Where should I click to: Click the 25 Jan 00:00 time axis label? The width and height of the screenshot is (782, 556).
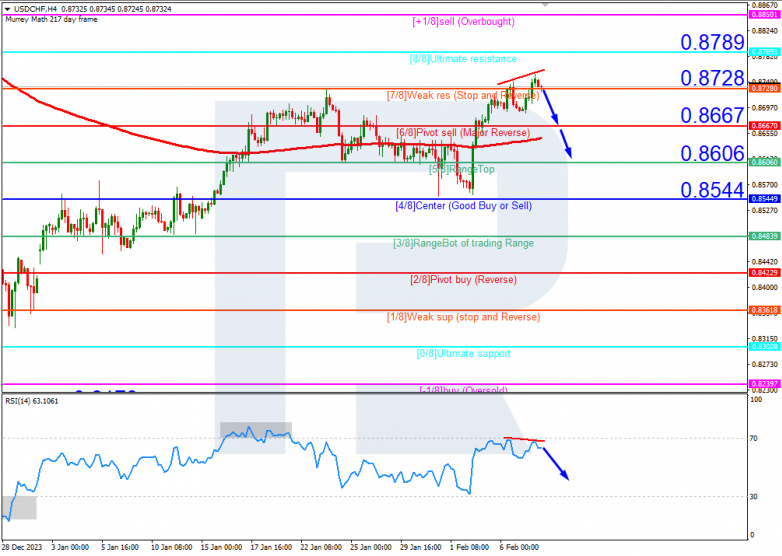371,547
